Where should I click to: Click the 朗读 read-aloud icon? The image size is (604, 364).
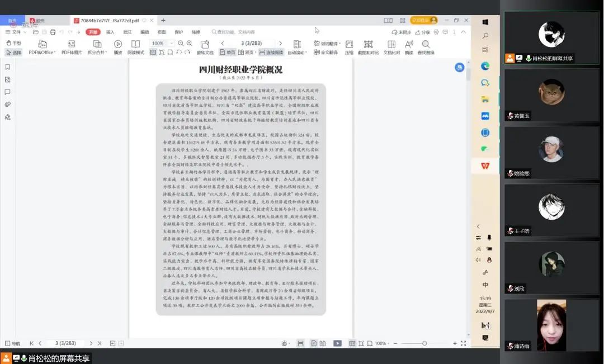coord(409,44)
